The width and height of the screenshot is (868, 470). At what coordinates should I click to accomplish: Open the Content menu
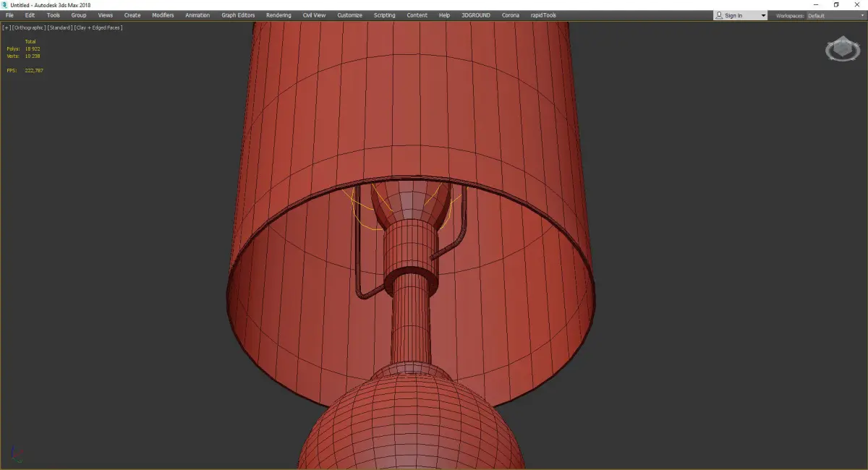[417, 15]
